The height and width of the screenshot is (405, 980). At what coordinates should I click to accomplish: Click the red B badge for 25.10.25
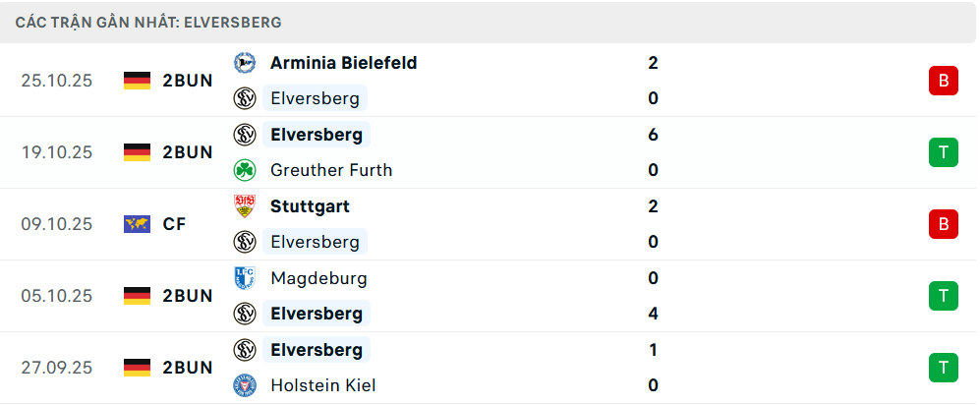point(943,81)
